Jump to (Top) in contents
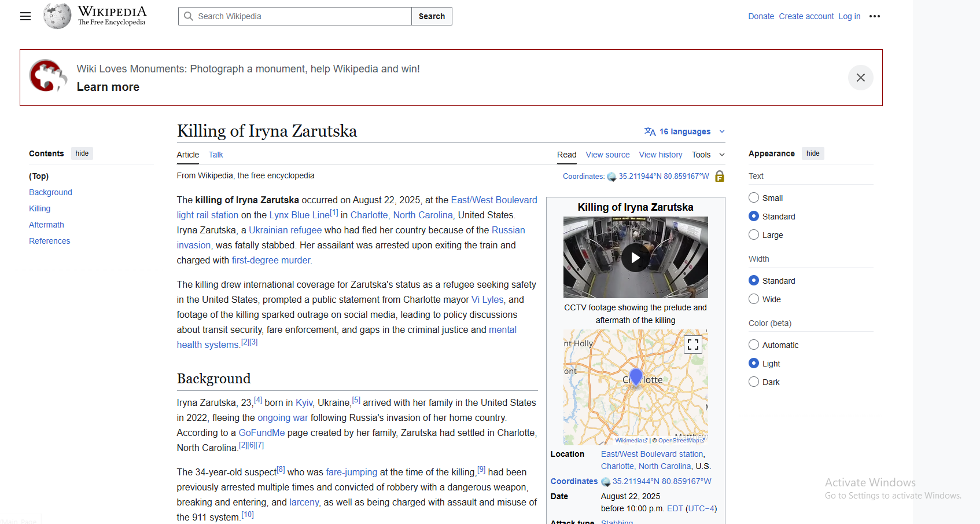The height and width of the screenshot is (524, 980). pyautogui.click(x=39, y=176)
